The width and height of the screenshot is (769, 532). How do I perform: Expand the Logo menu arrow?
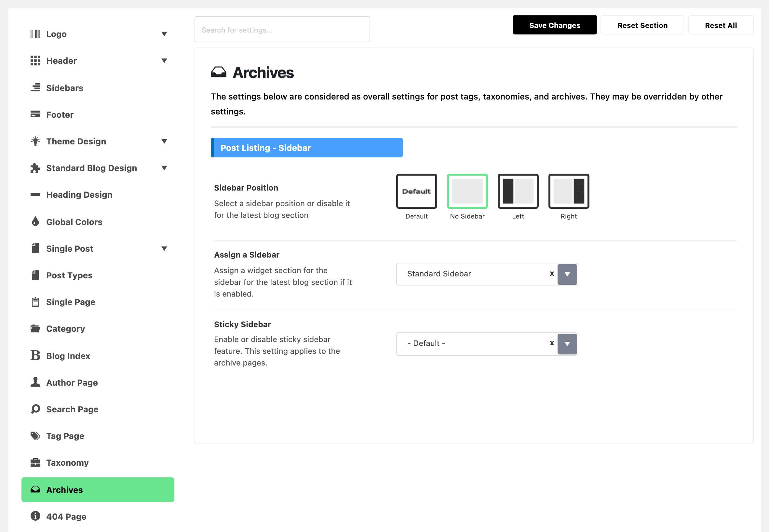click(164, 34)
